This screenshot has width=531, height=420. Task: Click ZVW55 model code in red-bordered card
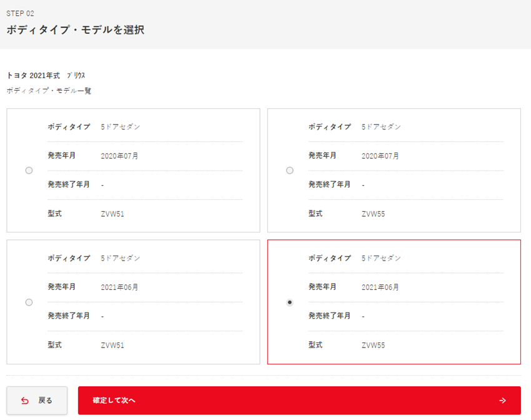coord(373,345)
